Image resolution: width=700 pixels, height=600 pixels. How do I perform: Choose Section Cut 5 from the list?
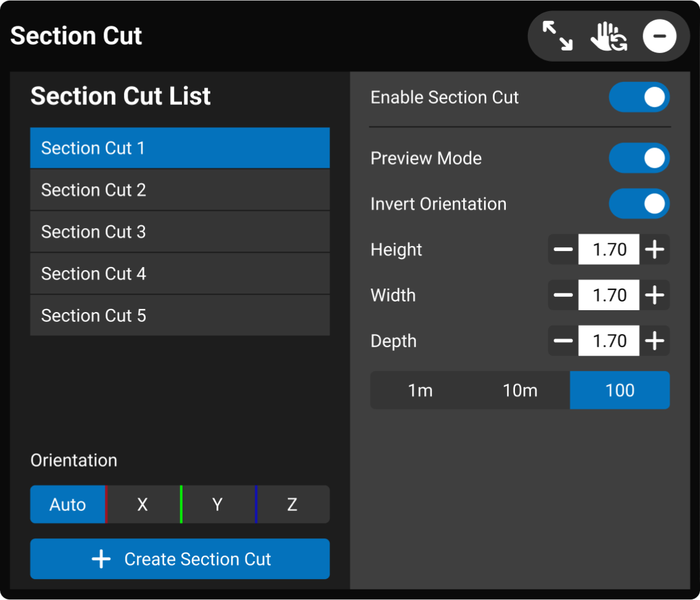pyautogui.click(x=179, y=316)
